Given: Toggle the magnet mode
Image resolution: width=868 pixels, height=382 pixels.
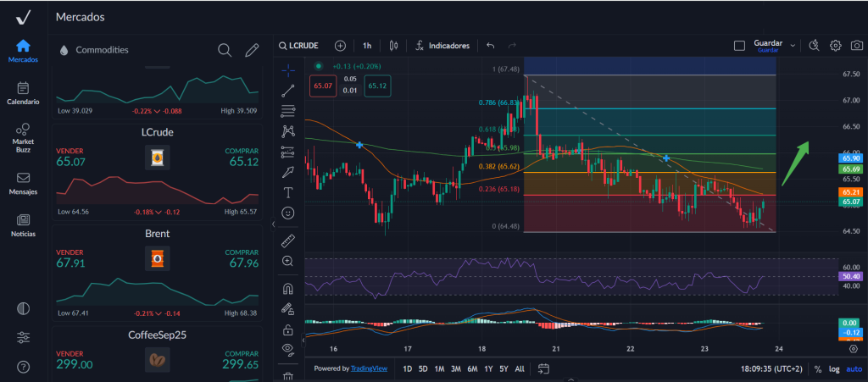Looking at the screenshot, I should (288, 289).
